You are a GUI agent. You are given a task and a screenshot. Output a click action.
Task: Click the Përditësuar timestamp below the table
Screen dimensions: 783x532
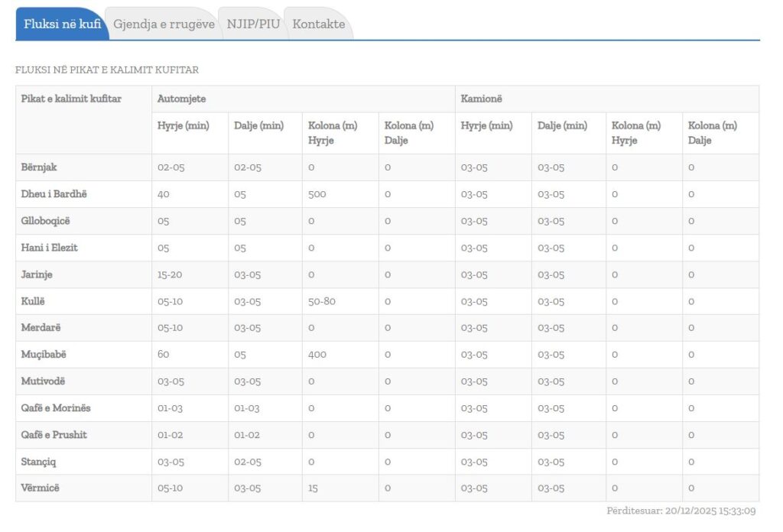681,511
